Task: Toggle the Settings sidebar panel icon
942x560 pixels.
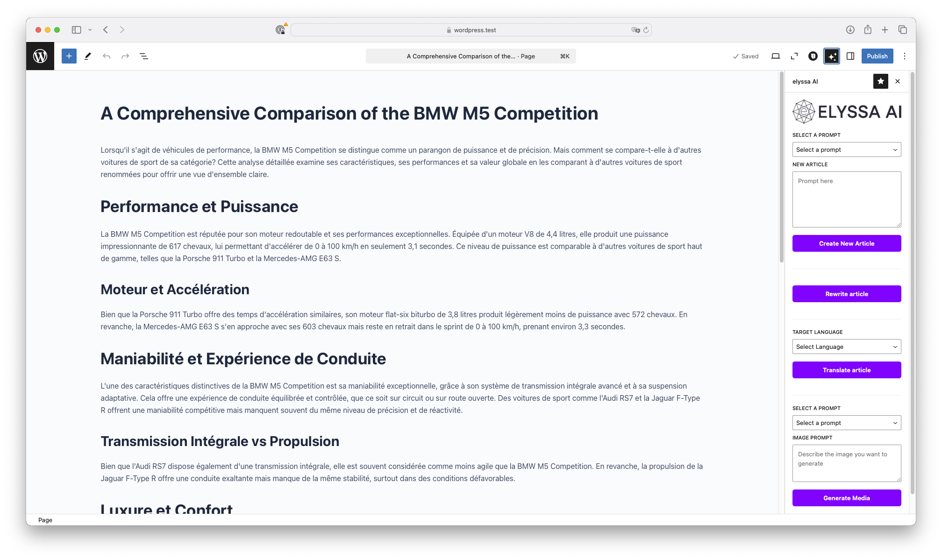Action: (850, 56)
